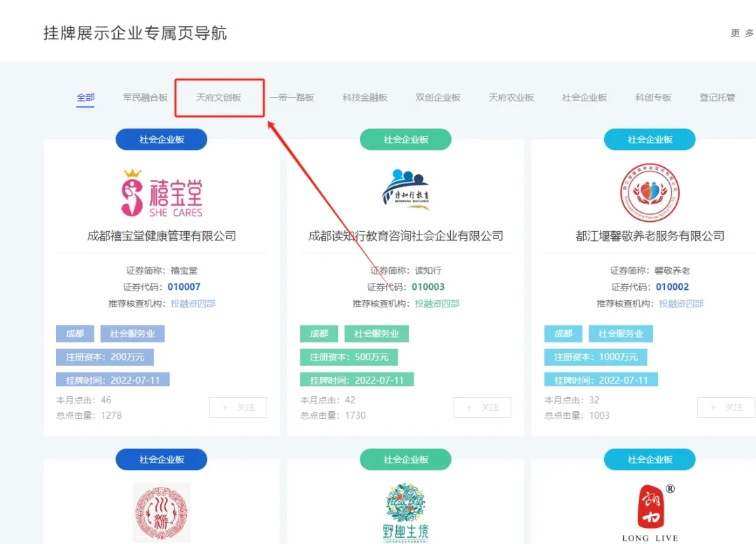Screen dimensions: 756x544
Task: Click 挂牌时间 label in 馨敬养老 card
Action: pos(601,380)
